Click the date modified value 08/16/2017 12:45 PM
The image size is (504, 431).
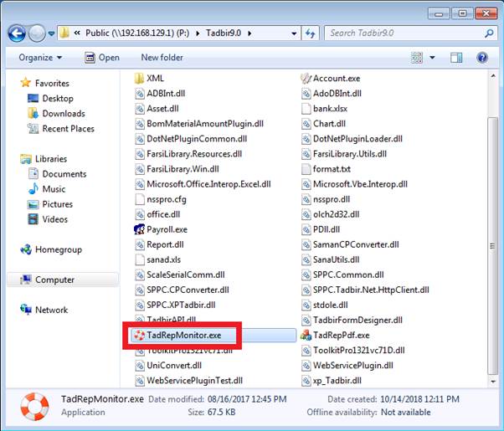246,399
